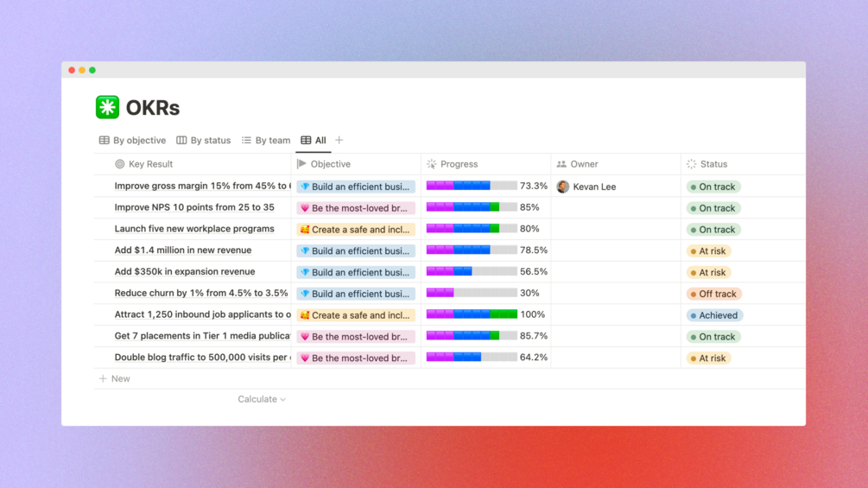Click the 100% progress bar
The image size is (868, 488).
(x=472, y=314)
